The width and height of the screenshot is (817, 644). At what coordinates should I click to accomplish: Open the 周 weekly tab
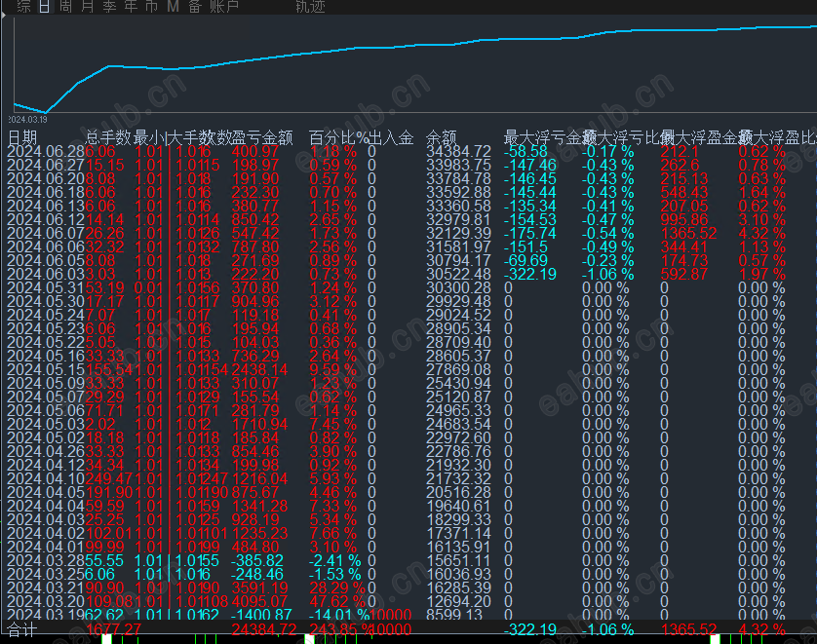click(x=65, y=6)
